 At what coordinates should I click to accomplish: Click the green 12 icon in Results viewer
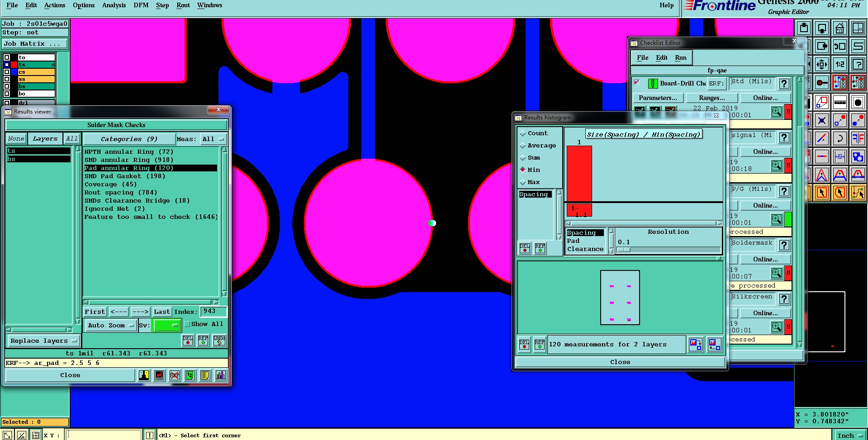[x=190, y=375]
